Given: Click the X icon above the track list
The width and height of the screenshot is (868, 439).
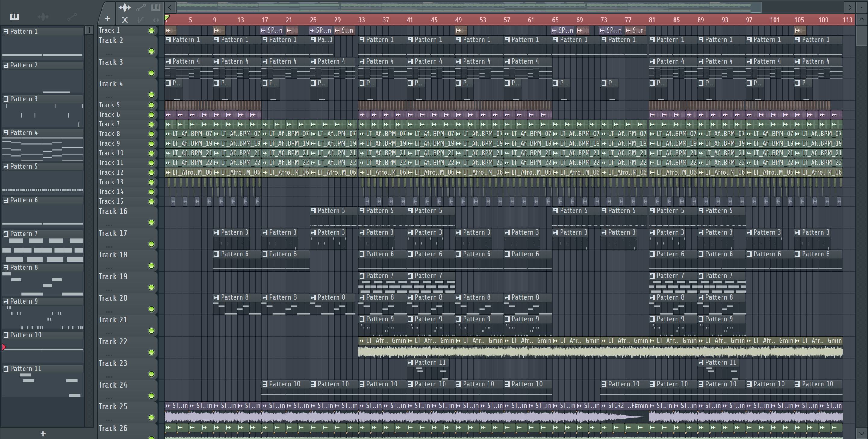Looking at the screenshot, I should pyautogui.click(x=125, y=20).
